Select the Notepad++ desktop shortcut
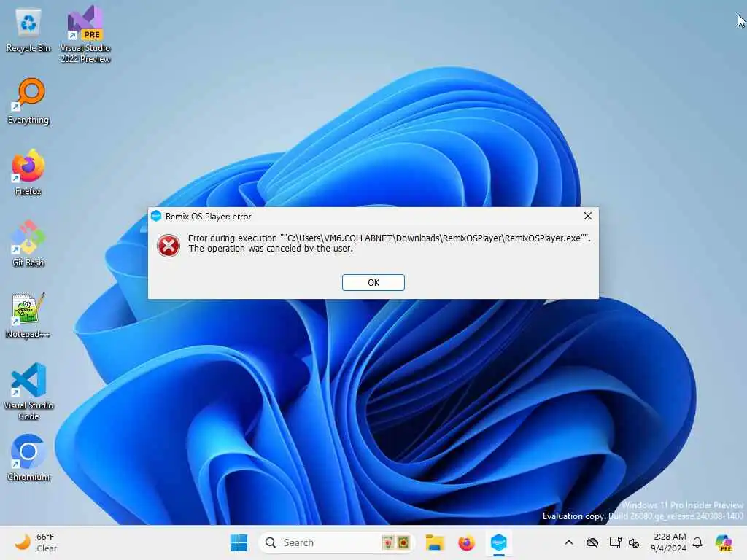This screenshot has width=747, height=560. pos(28,315)
